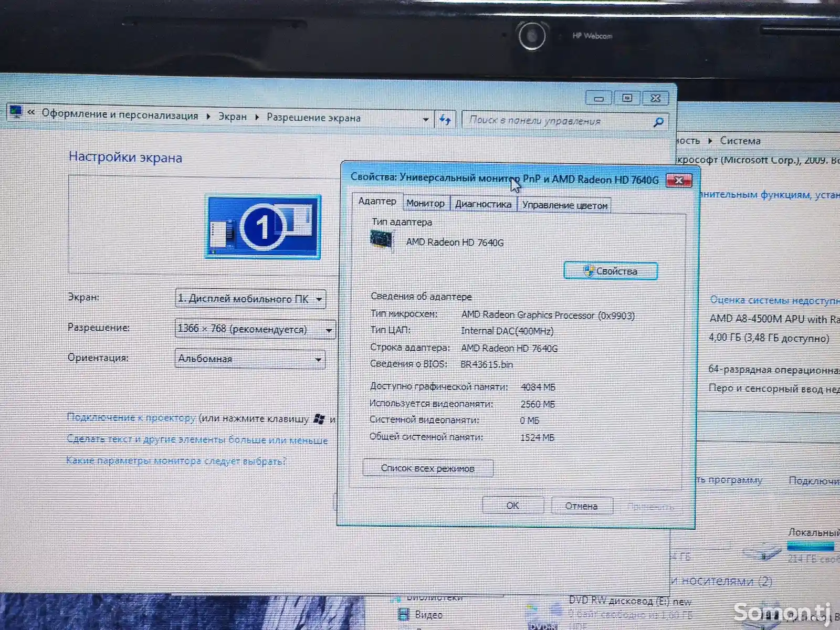This screenshot has width=840, height=630.
Task: Click the search magnifier icon
Action: click(x=658, y=122)
